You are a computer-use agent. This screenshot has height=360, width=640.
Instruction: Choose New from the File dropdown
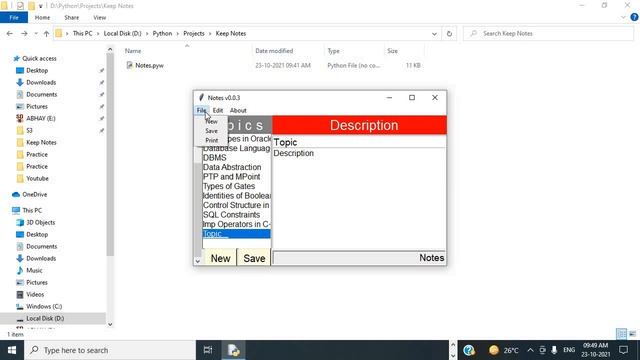(x=211, y=122)
